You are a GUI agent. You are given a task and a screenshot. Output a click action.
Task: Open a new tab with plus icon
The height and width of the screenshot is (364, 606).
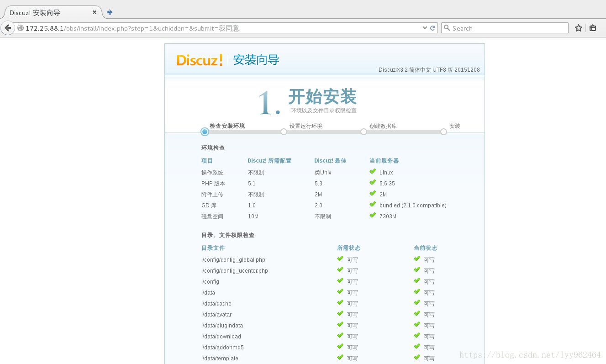point(110,12)
